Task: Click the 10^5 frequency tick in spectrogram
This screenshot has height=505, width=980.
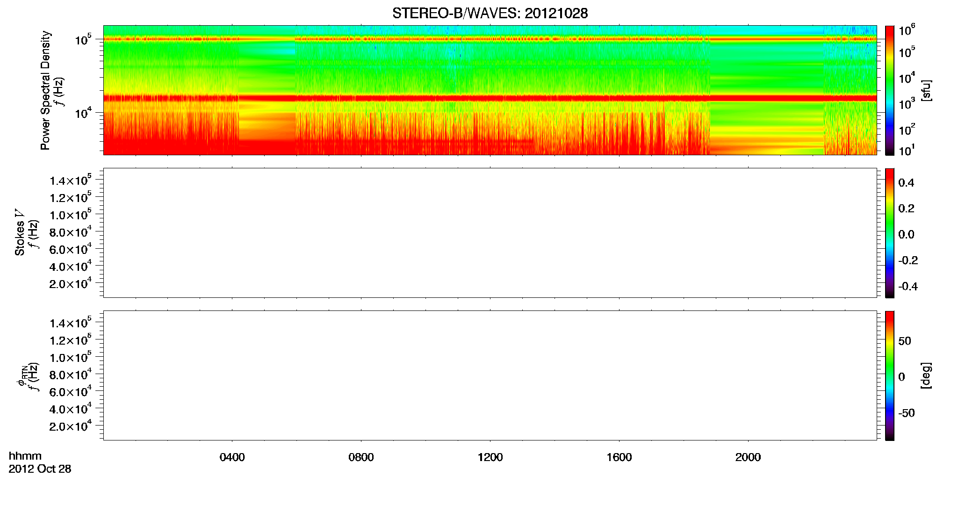Action: pos(82,40)
